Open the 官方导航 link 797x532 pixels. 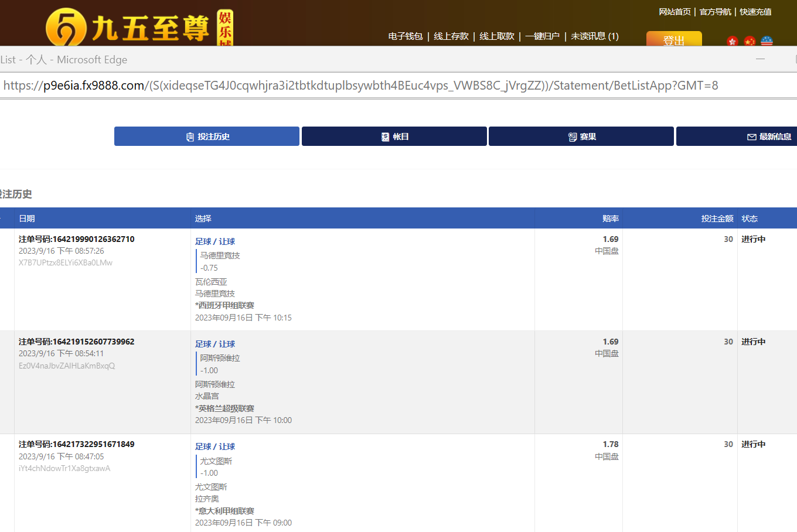click(715, 12)
